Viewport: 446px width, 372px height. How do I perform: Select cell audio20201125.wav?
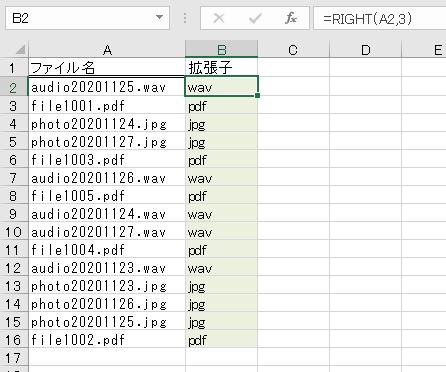click(107, 87)
